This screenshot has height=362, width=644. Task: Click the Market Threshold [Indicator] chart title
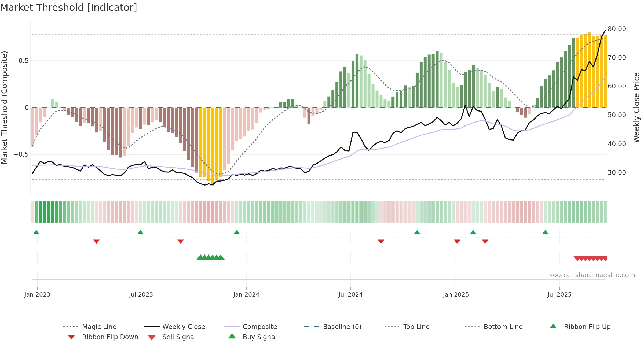(69, 8)
